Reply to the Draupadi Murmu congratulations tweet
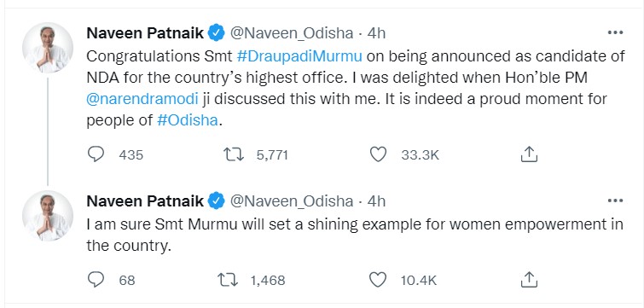Screen dimensions: 644x308 pyautogui.click(x=96, y=154)
